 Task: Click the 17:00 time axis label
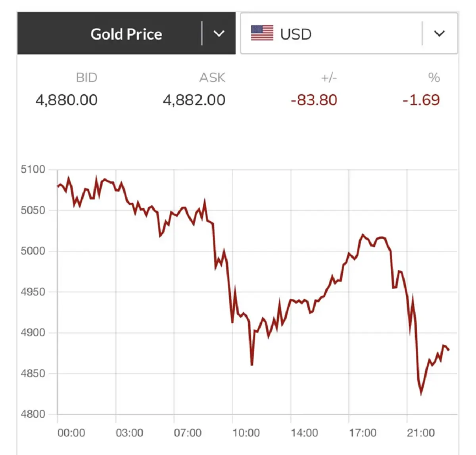point(363,432)
